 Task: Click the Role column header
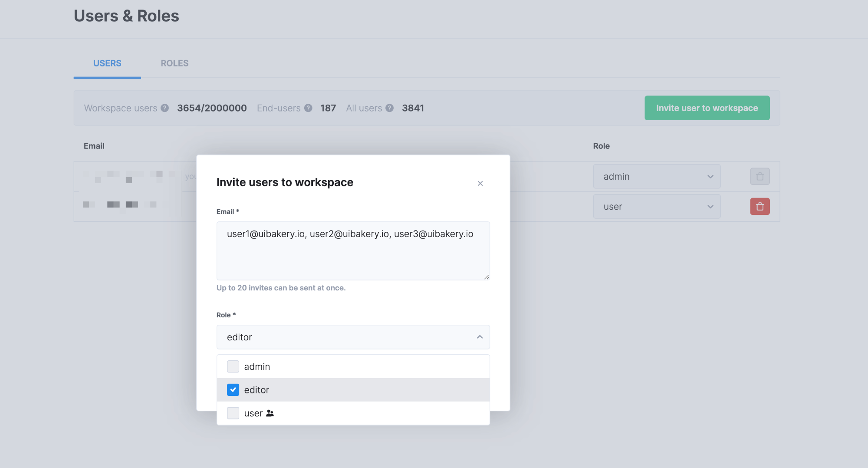[x=601, y=146]
